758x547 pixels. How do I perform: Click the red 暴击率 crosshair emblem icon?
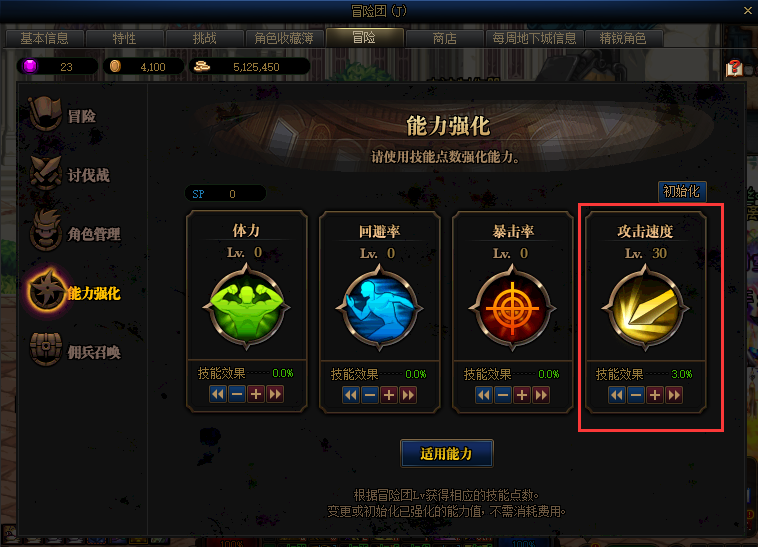512,308
